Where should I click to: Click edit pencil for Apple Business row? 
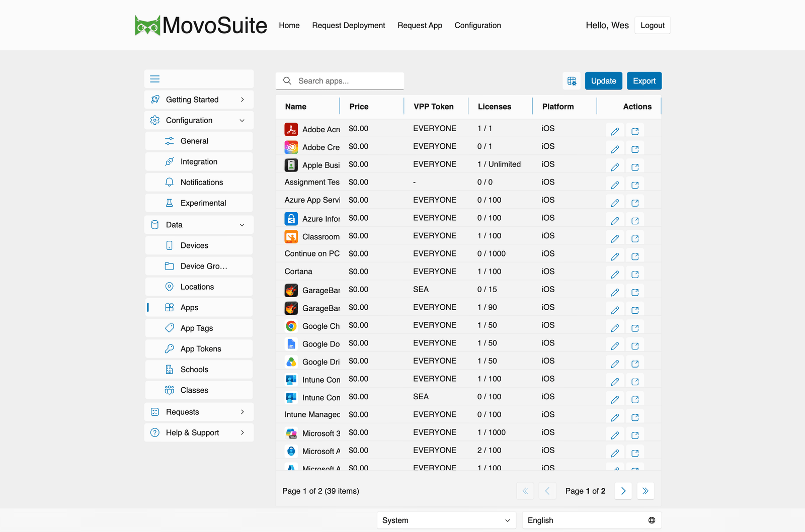(x=615, y=167)
